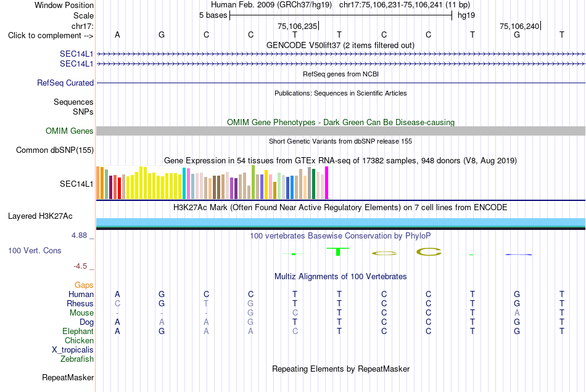The image size is (586, 392).
Task: Click the gray OMIM Genes item bar
Action: 341,131
